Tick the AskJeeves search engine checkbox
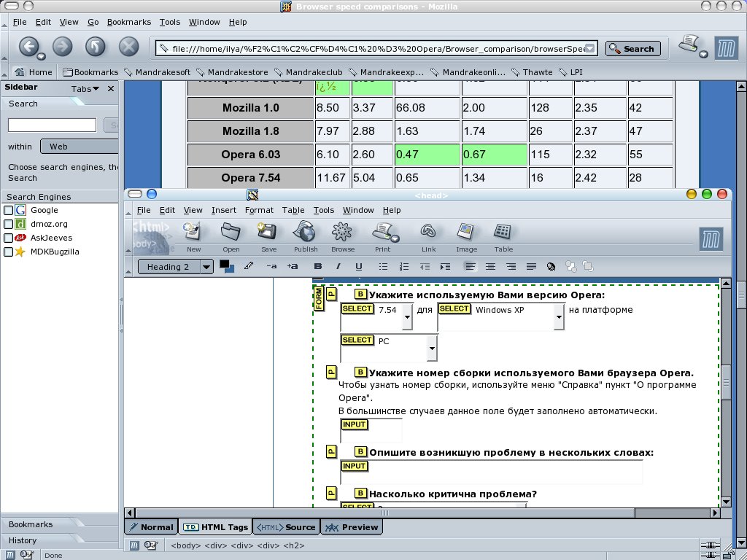Viewport: 747px width, 560px height. (9, 238)
